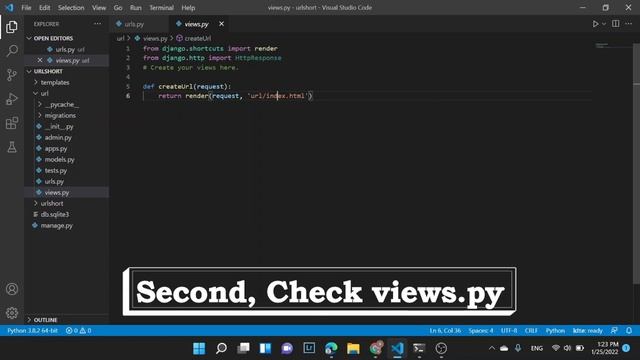
Task: Switch to the urls.py tab
Action: (139, 24)
